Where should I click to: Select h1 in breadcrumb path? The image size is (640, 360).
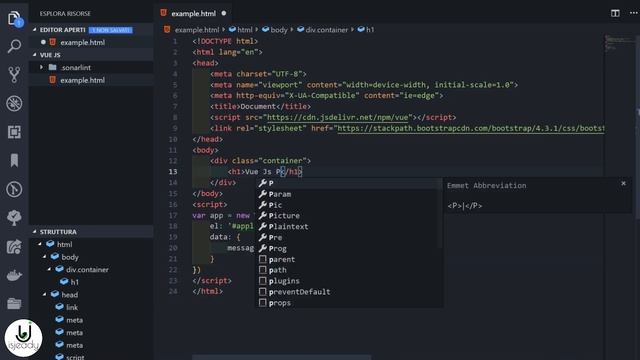(370, 30)
